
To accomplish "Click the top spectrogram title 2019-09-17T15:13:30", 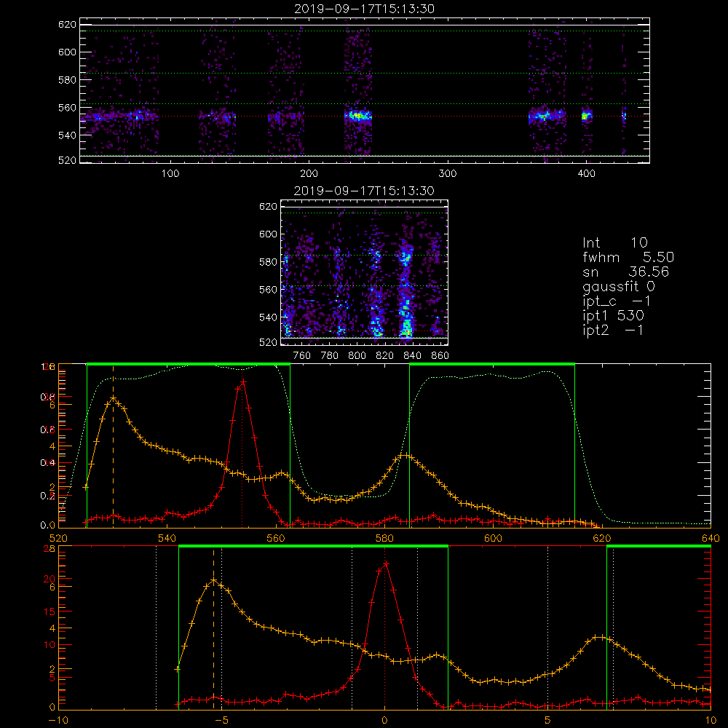I will click(x=364, y=9).
